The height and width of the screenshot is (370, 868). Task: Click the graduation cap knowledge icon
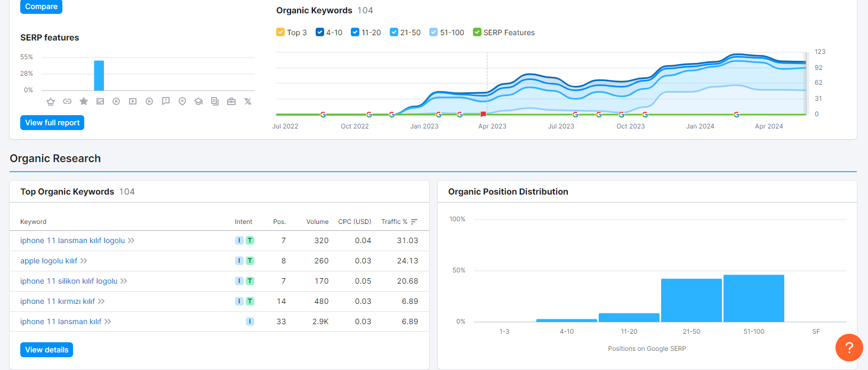point(198,101)
